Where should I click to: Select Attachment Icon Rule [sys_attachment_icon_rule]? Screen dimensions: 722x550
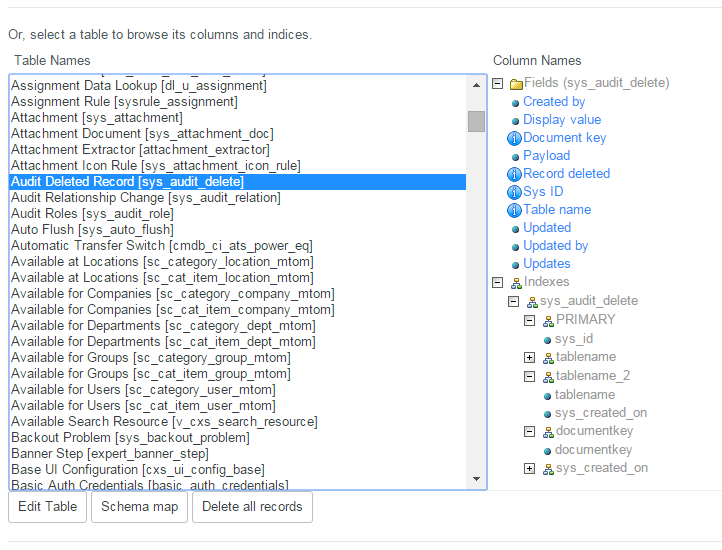pyautogui.click(x=238, y=165)
